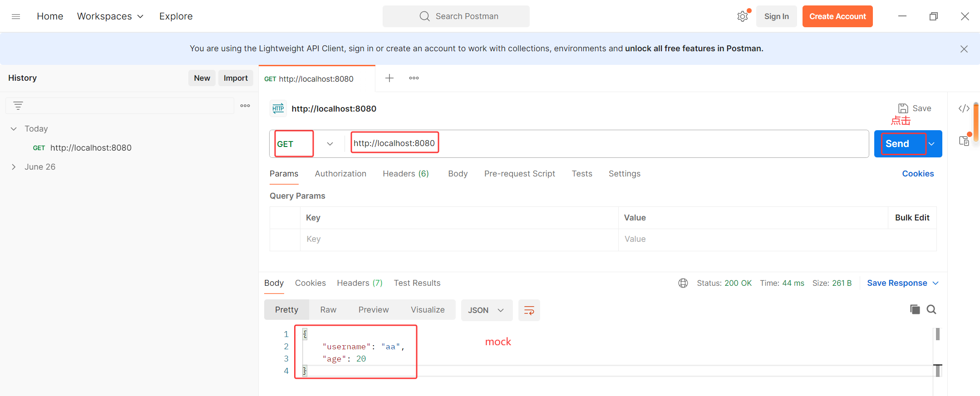Open settings gear icon
This screenshot has height=396, width=980.
[743, 16]
